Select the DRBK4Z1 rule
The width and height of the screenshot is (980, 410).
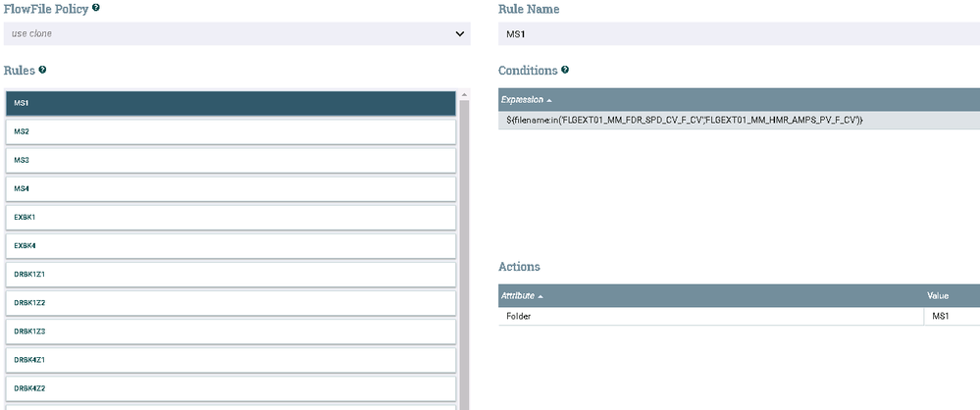(x=231, y=360)
